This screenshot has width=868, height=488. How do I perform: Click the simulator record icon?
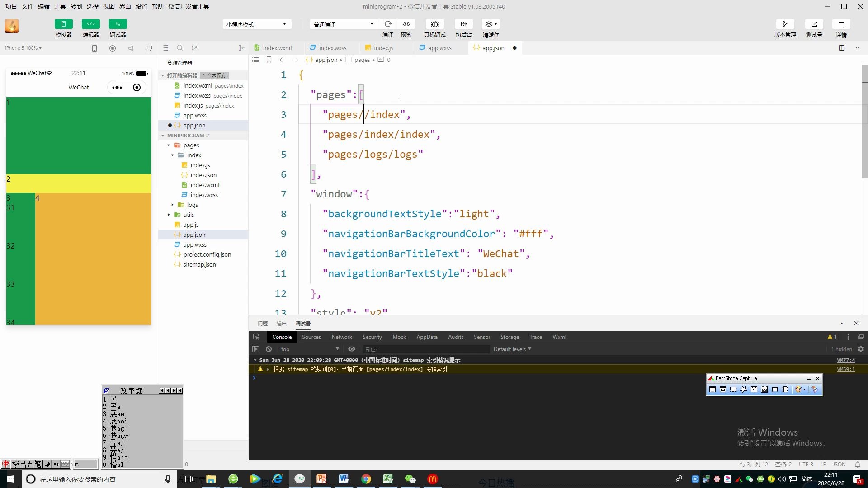(x=113, y=48)
